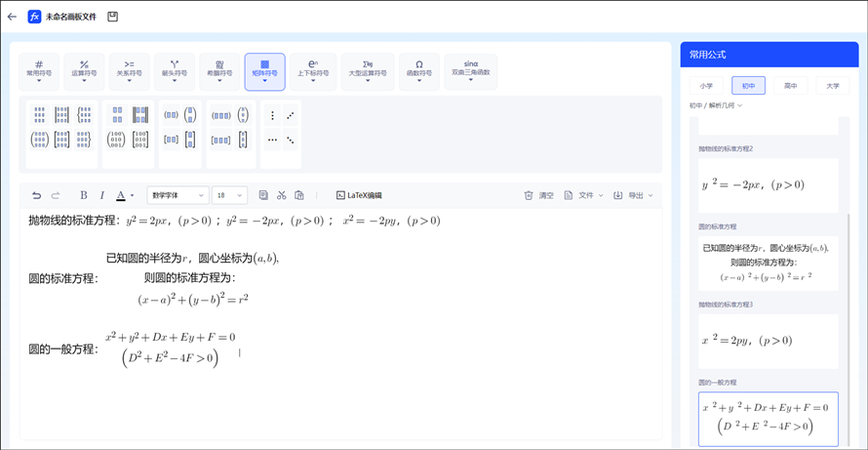Viewport: 868px width, 450px height.
Task: Open the 函数符号 symbol category
Action: pos(419,72)
